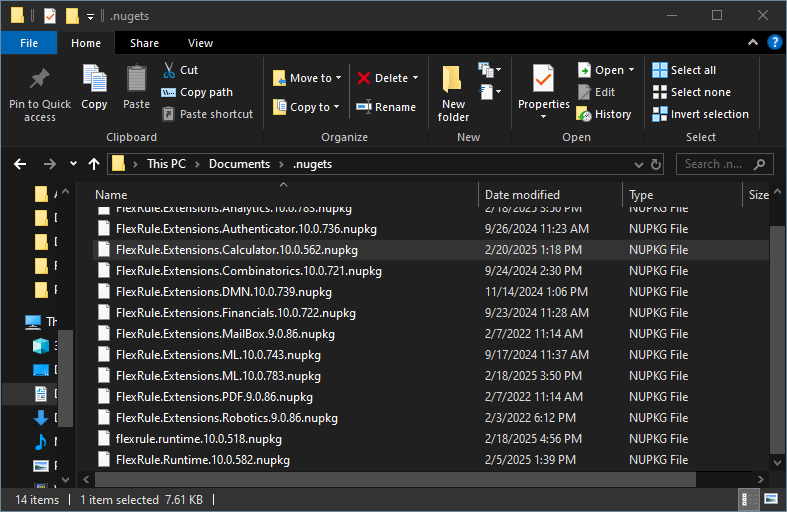Image resolution: width=787 pixels, height=512 pixels.
Task: Select FlexRule.Extensions.PDF.9.0.86.nupkg
Action: point(431,397)
